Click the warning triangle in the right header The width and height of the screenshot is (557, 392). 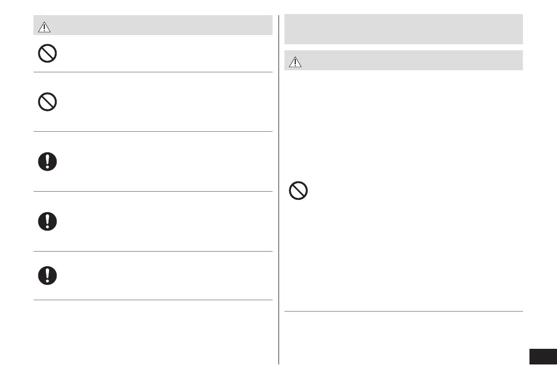[295, 61]
